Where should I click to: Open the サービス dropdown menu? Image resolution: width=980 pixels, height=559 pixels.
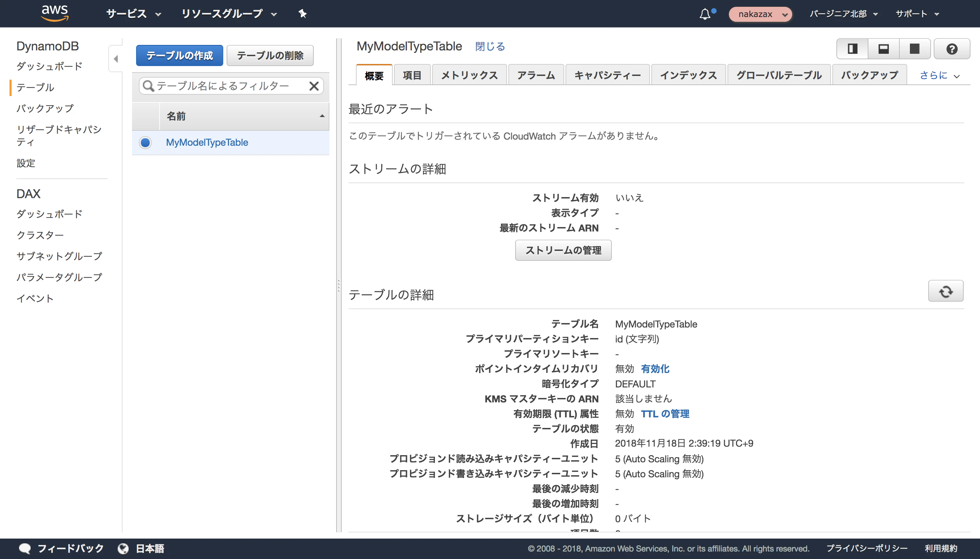click(133, 14)
